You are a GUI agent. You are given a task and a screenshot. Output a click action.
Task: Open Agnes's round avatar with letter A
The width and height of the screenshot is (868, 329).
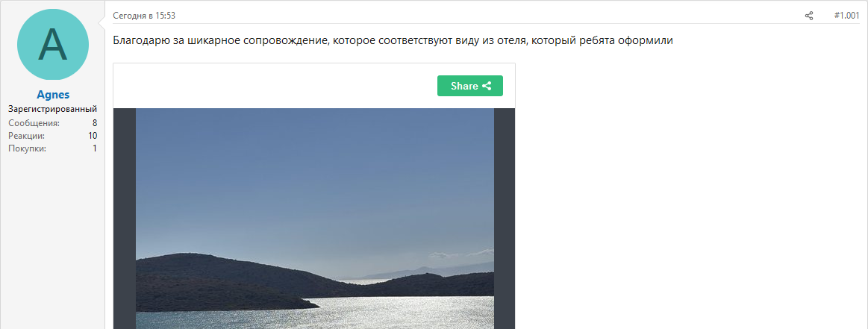(52, 44)
